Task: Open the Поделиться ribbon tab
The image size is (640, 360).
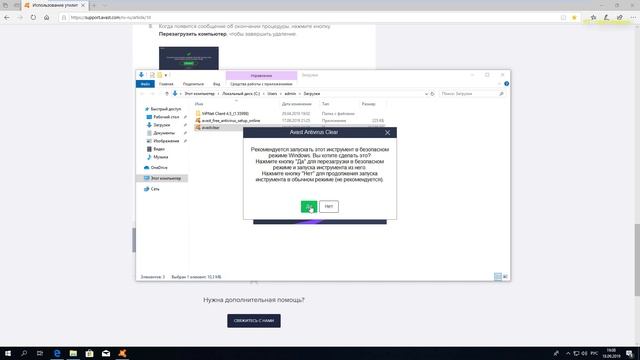Action: [x=193, y=84]
